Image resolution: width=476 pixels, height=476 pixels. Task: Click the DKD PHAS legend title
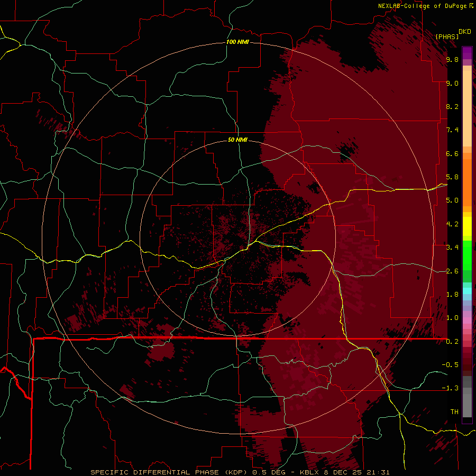pyautogui.click(x=453, y=34)
